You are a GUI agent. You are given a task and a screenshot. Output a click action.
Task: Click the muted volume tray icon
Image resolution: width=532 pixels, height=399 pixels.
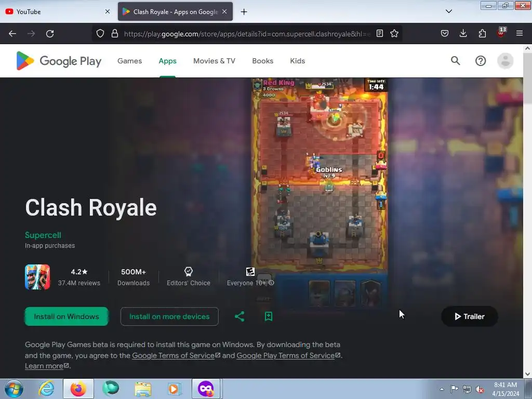click(480, 389)
